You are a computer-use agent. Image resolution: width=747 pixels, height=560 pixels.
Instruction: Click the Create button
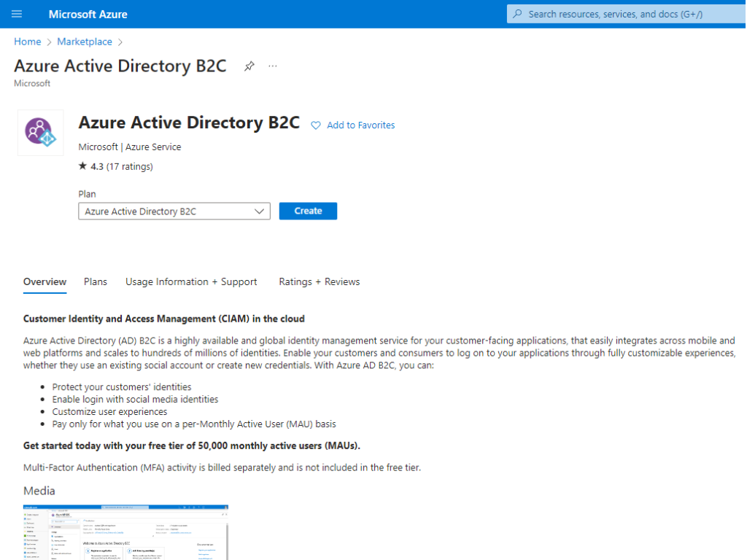coord(309,211)
